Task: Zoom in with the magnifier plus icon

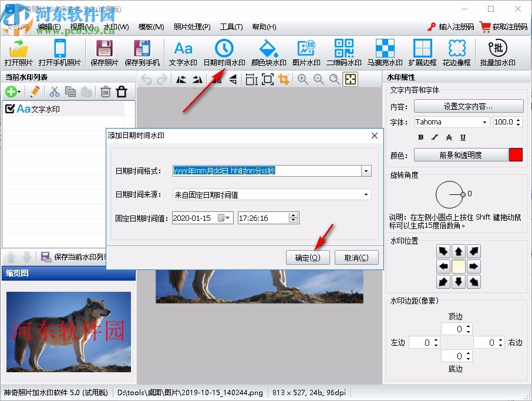Action: click(302, 79)
